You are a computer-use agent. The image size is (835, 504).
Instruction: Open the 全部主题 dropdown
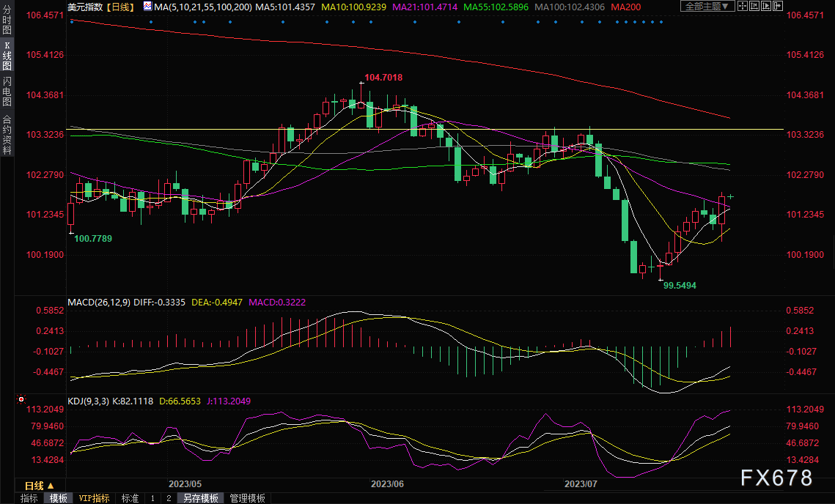pos(707,7)
